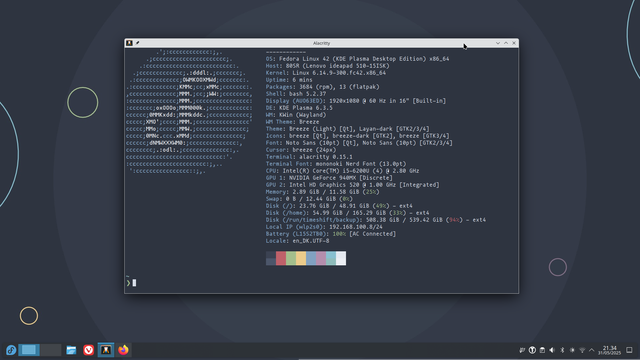
Task: Click the 'Disk (/): 23.76 GiB' line
Action: coord(339,205)
